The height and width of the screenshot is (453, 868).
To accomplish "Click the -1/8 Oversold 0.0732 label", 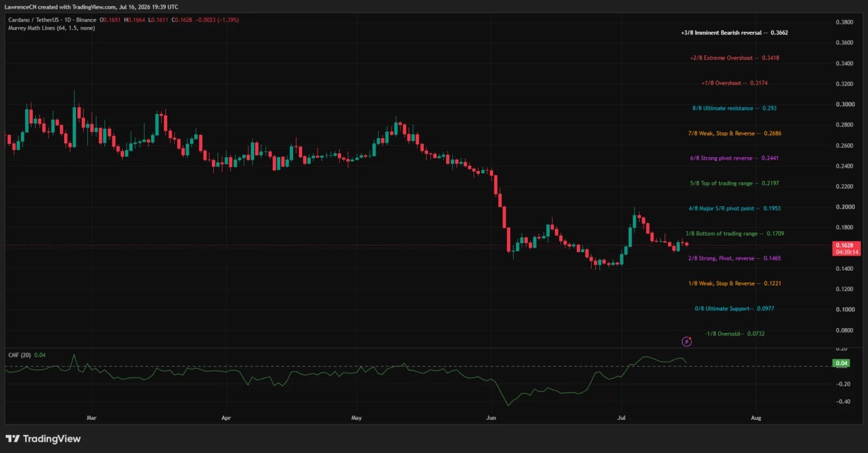I will pos(735,334).
